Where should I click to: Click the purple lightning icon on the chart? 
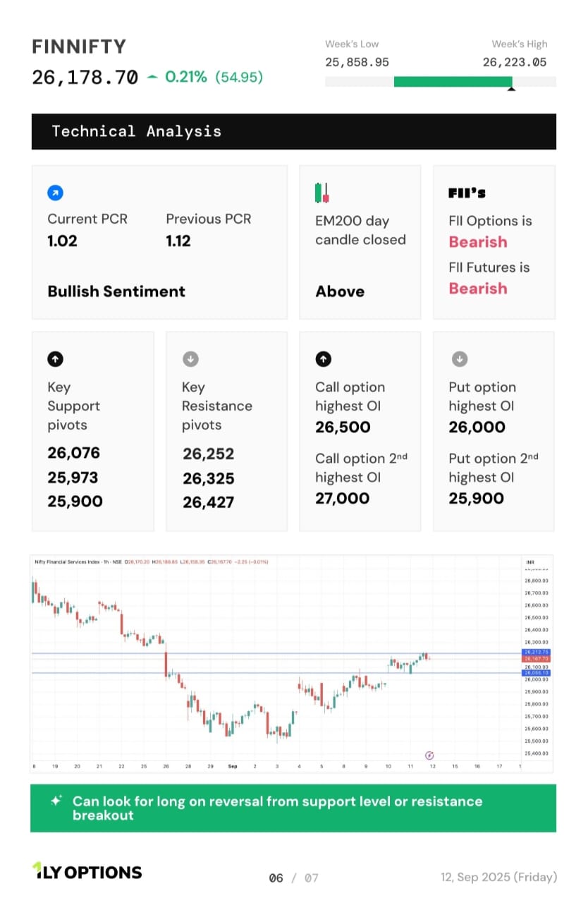tap(430, 755)
